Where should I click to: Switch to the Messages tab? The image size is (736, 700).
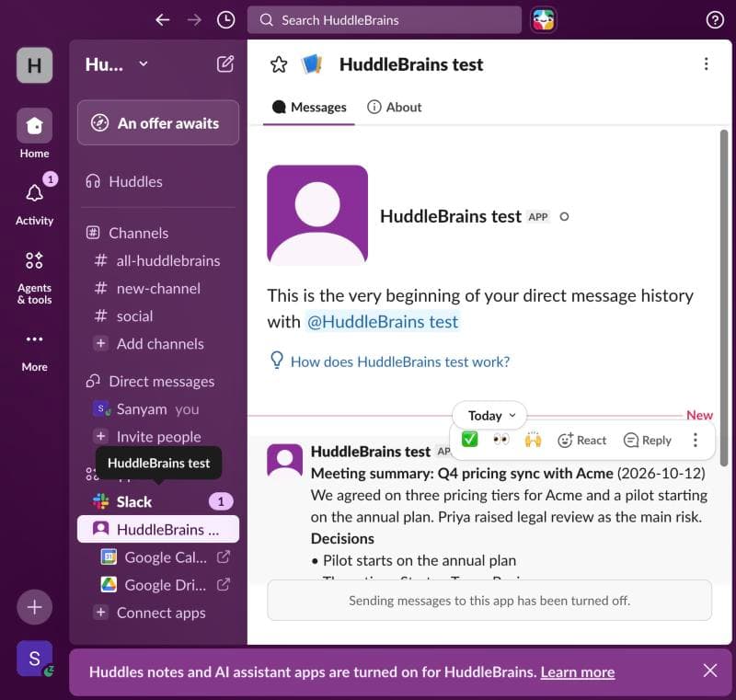(x=309, y=107)
